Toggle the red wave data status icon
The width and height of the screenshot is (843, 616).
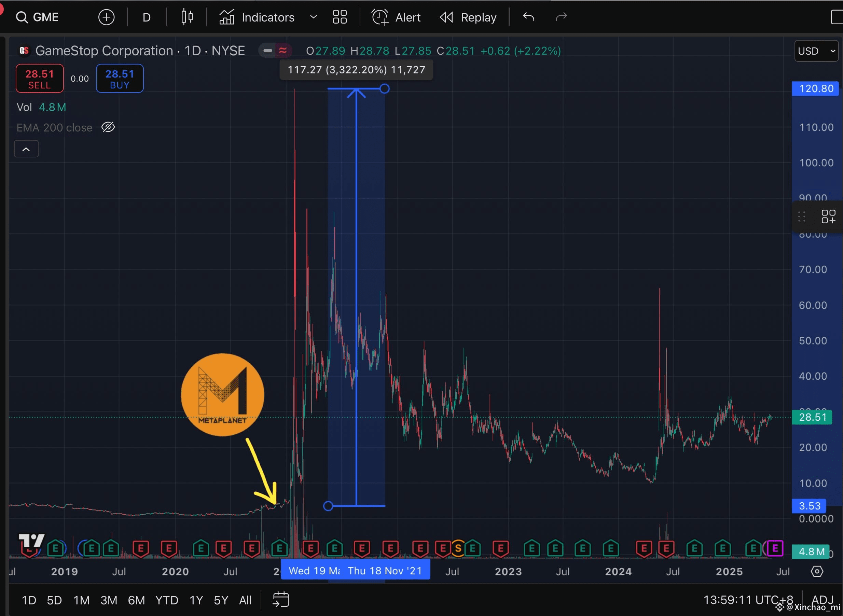283,50
